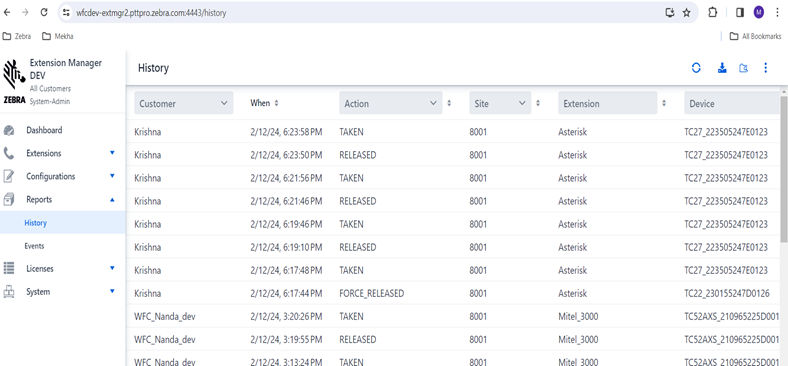Click the All Customers label in sidebar

[50, 89]
